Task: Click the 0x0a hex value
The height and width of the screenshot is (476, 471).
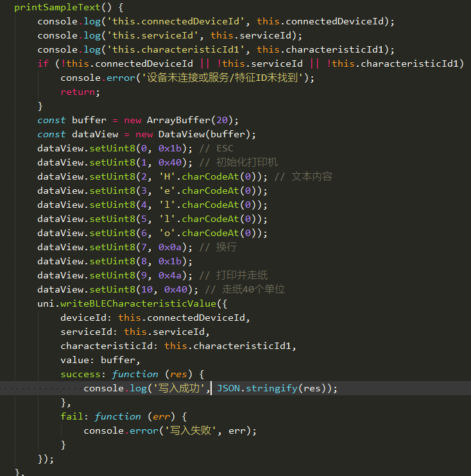Action: pos(170,247)
